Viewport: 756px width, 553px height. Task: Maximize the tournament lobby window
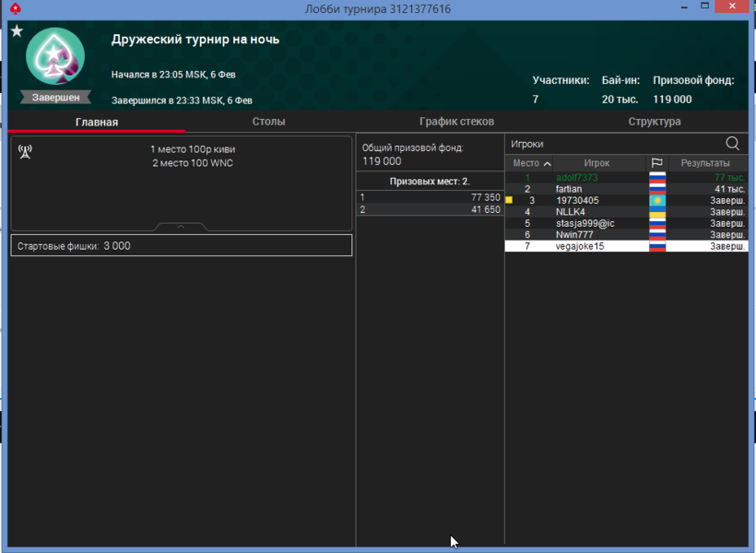pos(703,7)
